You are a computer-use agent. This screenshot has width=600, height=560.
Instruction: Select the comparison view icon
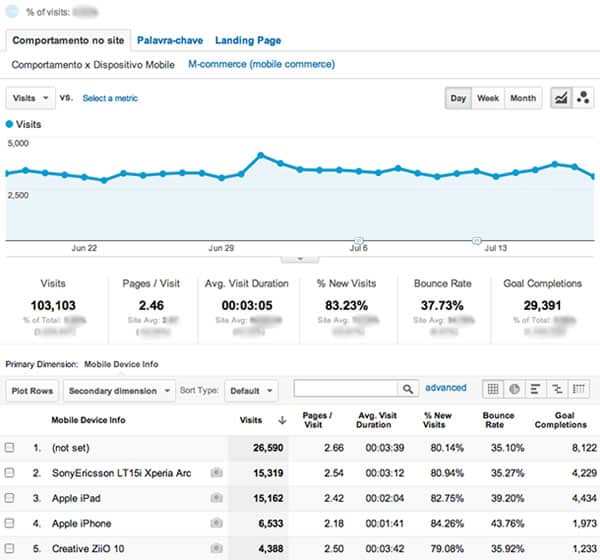point(557,389)
